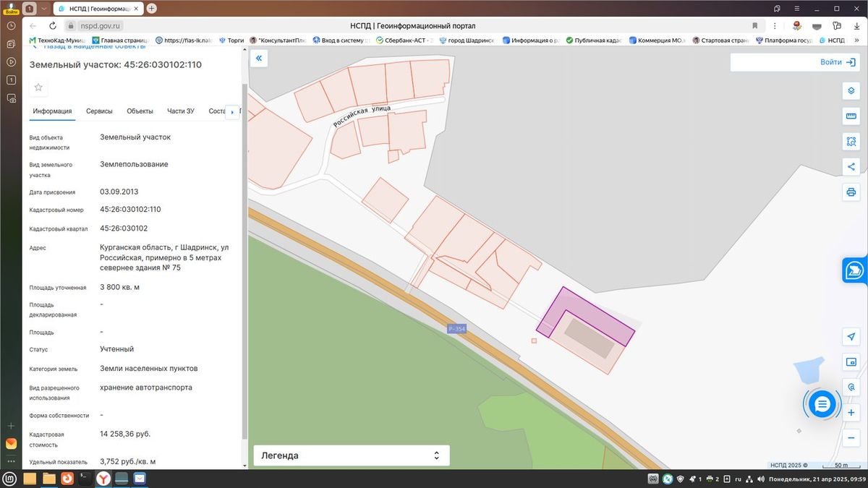Open the chat assistant bubble
The height and width of the screenshot is (488, 868).
[x=822, y=404]
